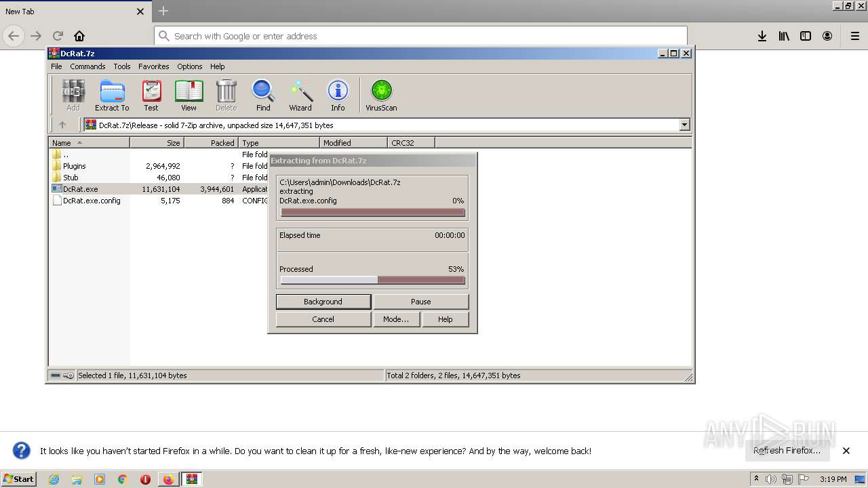Pause the extraction
868x488 pixels.
[x=420, y=302]
